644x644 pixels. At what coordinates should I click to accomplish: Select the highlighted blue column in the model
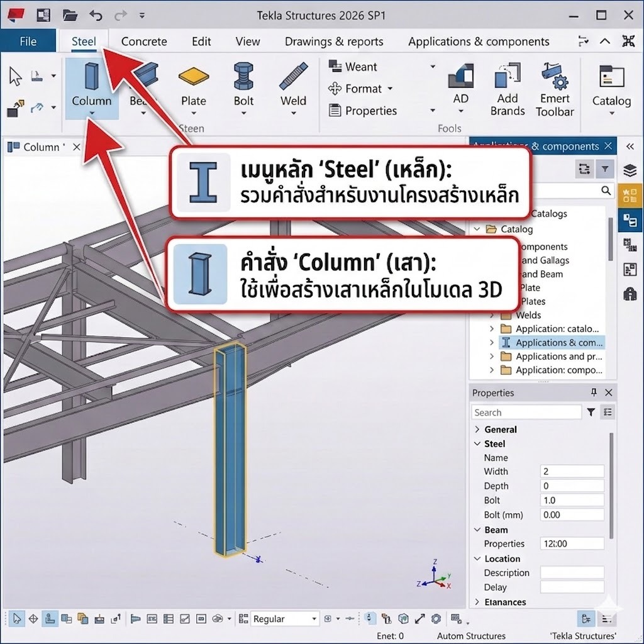(x=230, y=450)
